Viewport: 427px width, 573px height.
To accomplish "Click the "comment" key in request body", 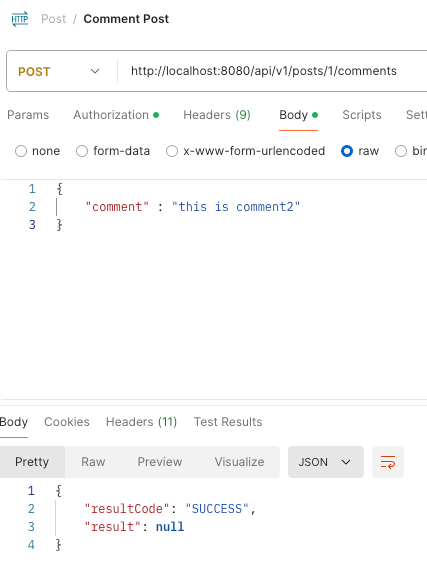I will coord(117,207).
